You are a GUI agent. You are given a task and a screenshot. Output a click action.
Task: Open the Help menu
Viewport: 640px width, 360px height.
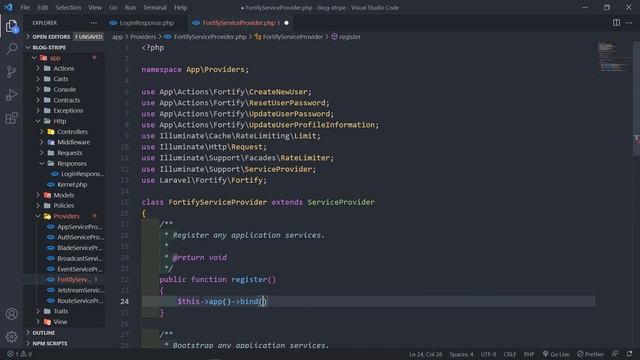tap(180, 7)
